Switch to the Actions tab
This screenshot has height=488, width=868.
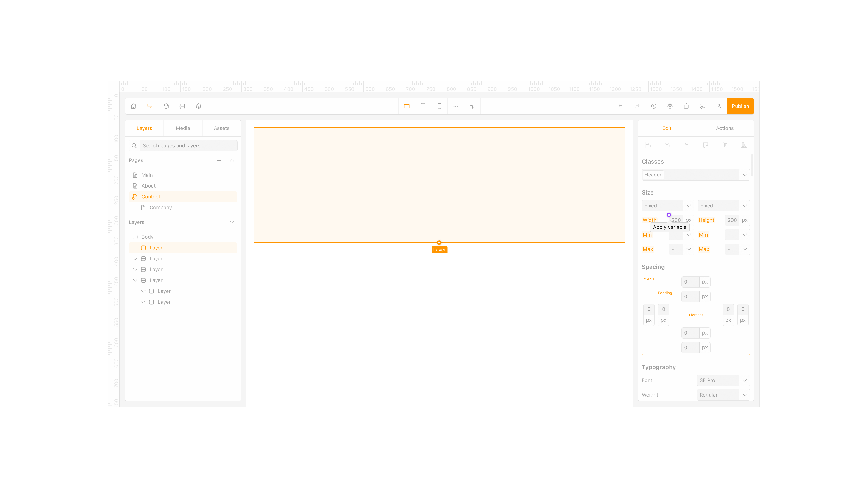pyautogui.click(x=724, y=128)
